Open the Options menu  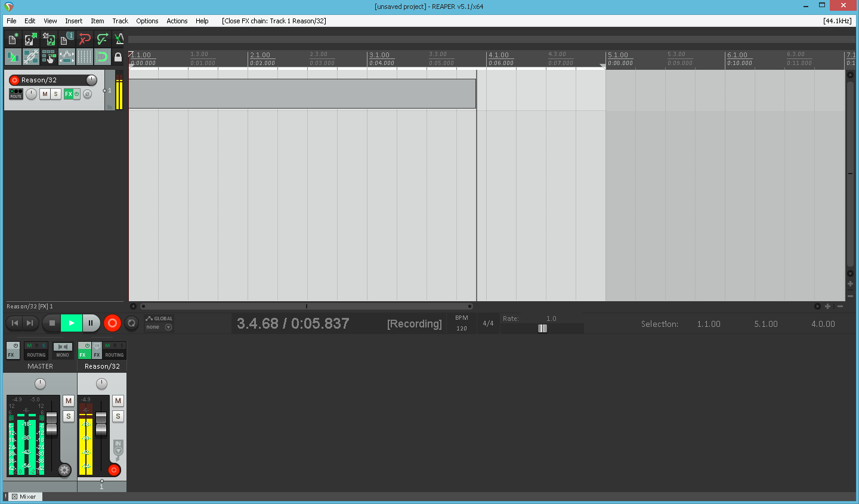(147, 21)
